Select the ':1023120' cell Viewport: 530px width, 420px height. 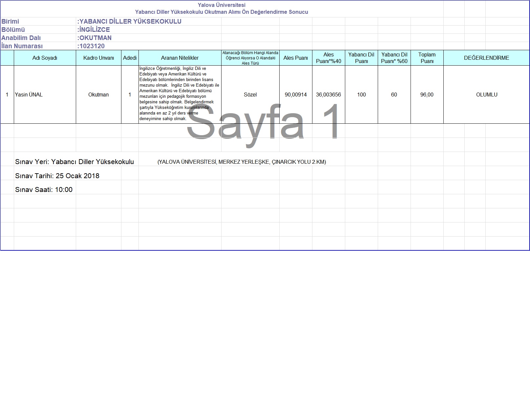[x=149, y=46]
